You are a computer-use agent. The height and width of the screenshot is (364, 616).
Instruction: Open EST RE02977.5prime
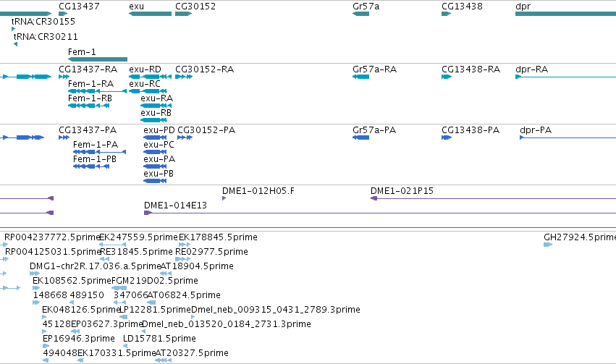tap(211, 252)
